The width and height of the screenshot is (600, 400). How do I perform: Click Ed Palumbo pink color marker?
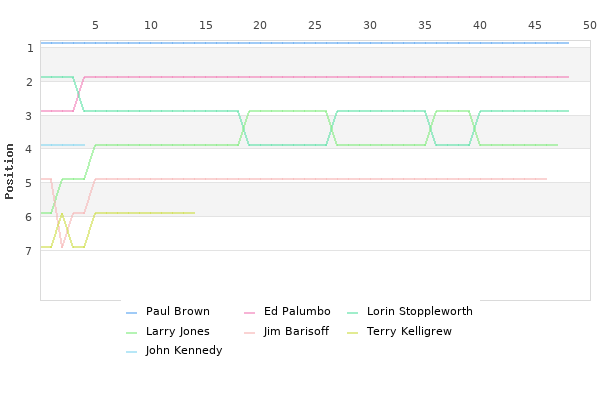pos(249,313)
